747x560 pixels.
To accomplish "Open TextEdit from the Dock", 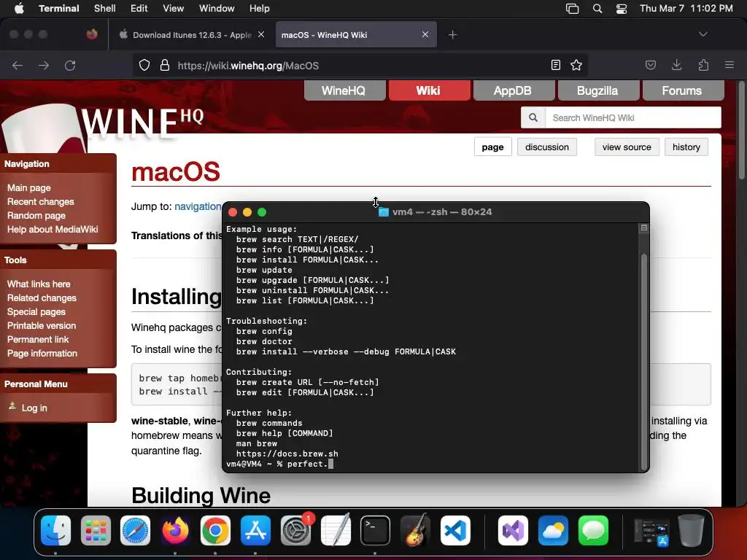I will pyautogui.click(x=336, y=530).
